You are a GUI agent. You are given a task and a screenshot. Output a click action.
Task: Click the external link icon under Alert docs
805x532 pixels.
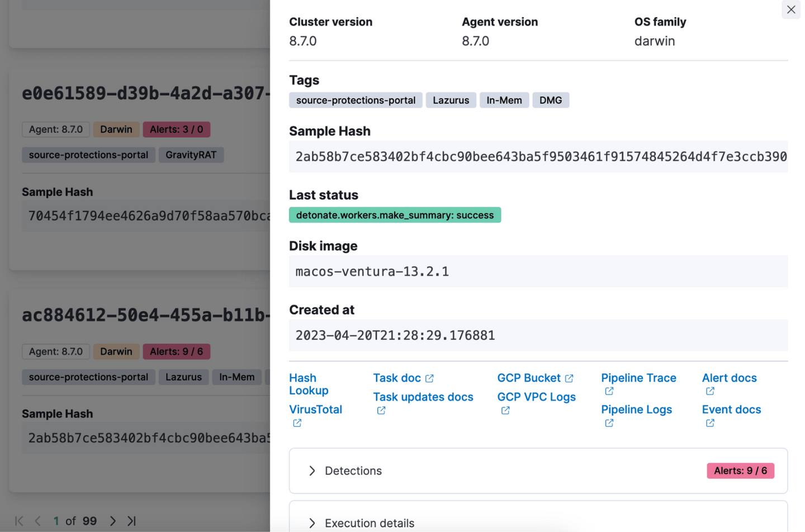(x=709, y=391)
